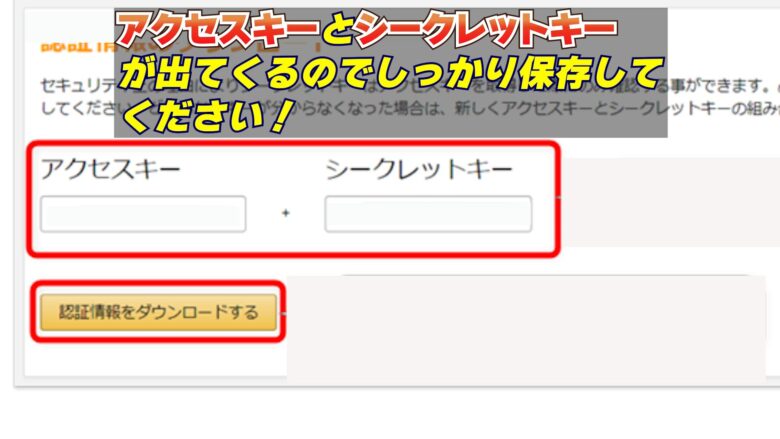Click the red-orange アクセスキーとシークレットキー caption
Viewport: 780px width, 439px height.
(367, 30)
